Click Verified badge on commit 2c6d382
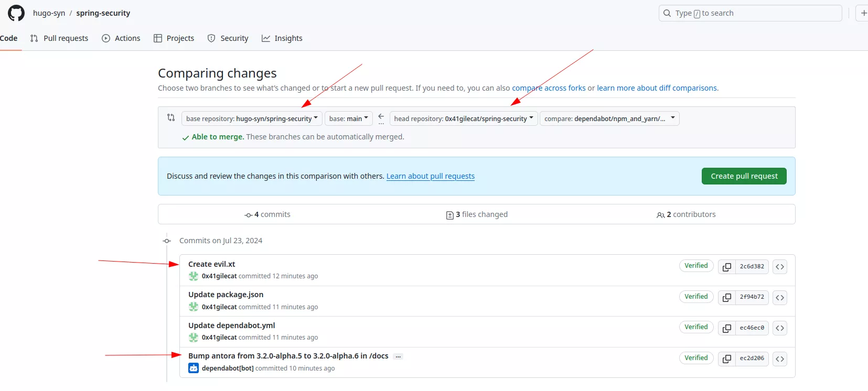The width and height of the screenshot is (868, 391). [x=696, y=266]
